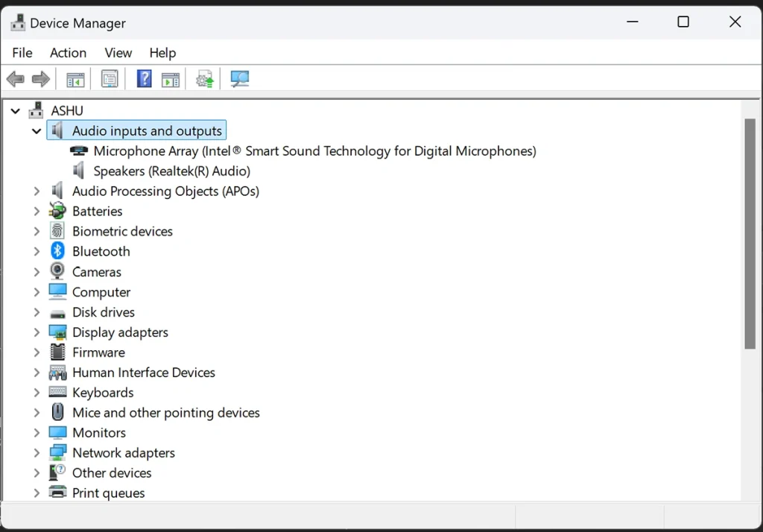Select the Firmware label
Image resolution: width=763 pixels, height=532 pixels.
point(99,352)
